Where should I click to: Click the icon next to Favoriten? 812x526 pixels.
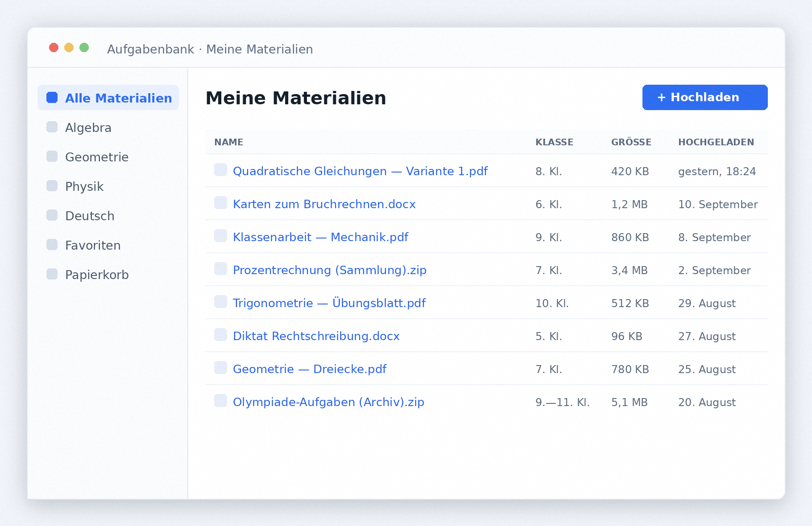52,245
